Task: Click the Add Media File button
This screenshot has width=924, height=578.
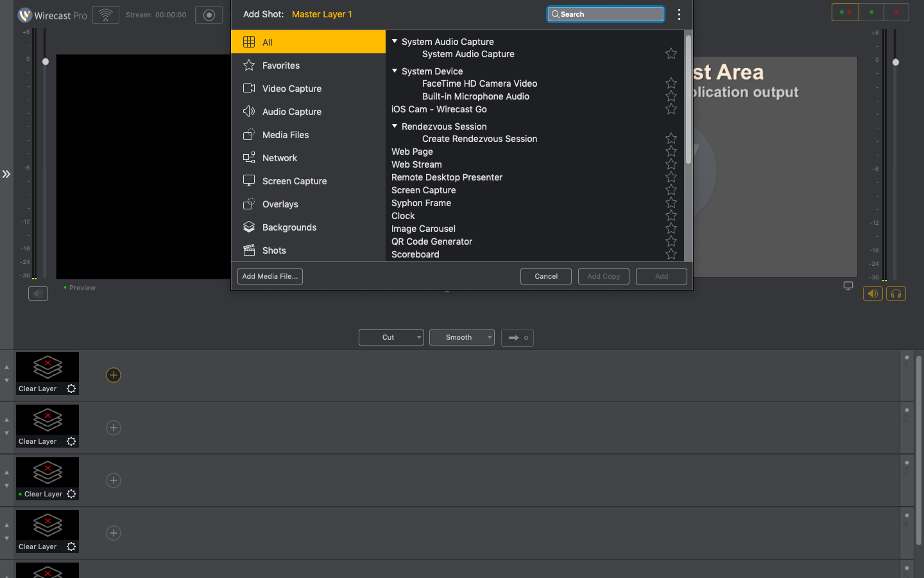Action: [270, 276]
